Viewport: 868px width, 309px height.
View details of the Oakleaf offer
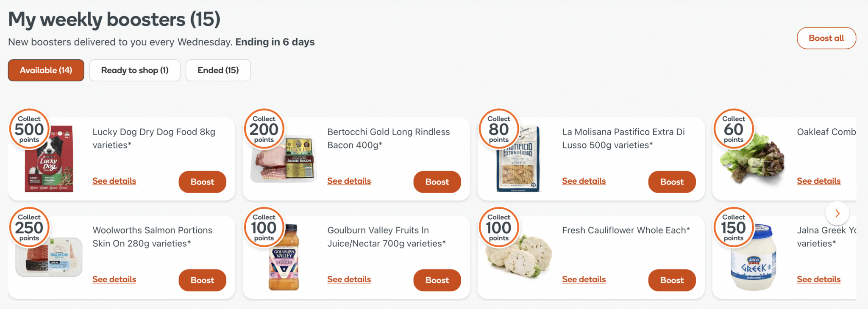[x=818, y=181]
